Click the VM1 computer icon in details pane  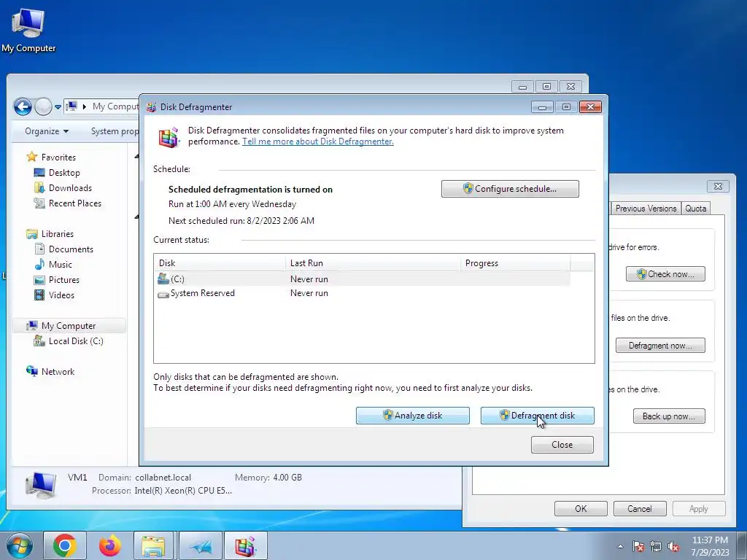point(40,484)
